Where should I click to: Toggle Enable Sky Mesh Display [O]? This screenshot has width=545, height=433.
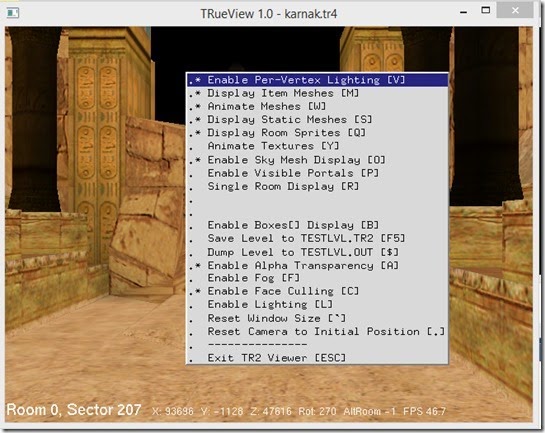317,160
